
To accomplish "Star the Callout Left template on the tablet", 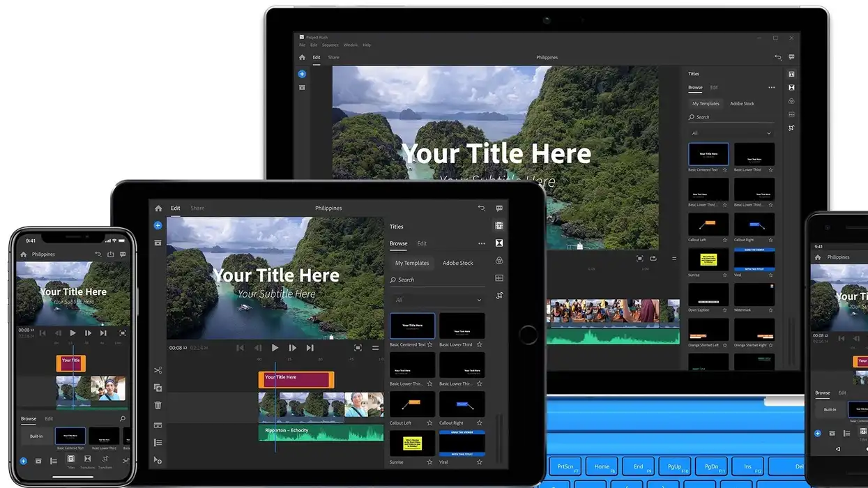I will click(x=429, y=422).
